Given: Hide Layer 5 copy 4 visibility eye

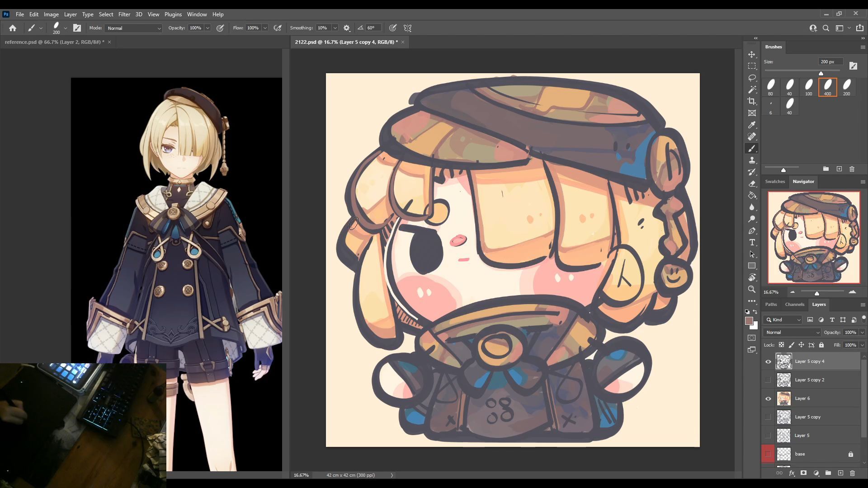Looking at the screenshot, I should (x=768, y=361).
